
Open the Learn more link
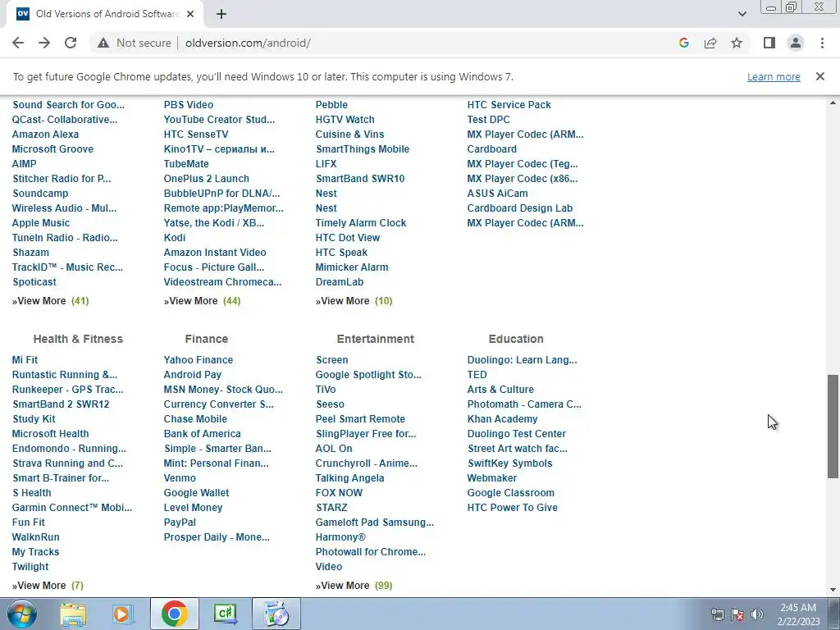pyautogui.click(x=774, y=77)
